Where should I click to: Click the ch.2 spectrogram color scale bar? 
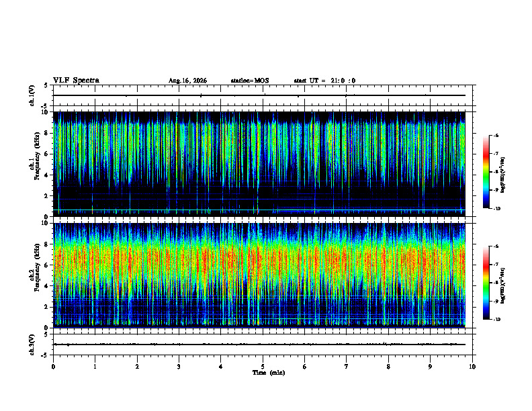pyautogui.click(x=486, y=283)
